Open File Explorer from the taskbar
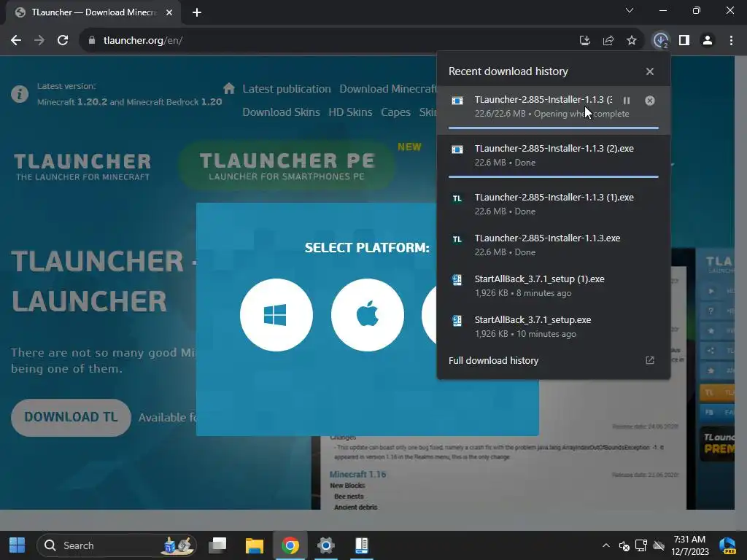 tap(255, 545)
